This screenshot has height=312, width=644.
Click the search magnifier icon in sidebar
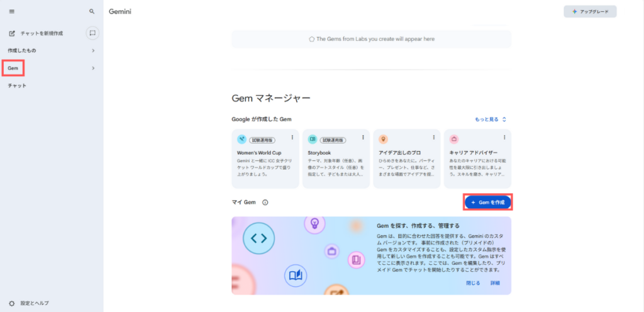coord(92,11)
